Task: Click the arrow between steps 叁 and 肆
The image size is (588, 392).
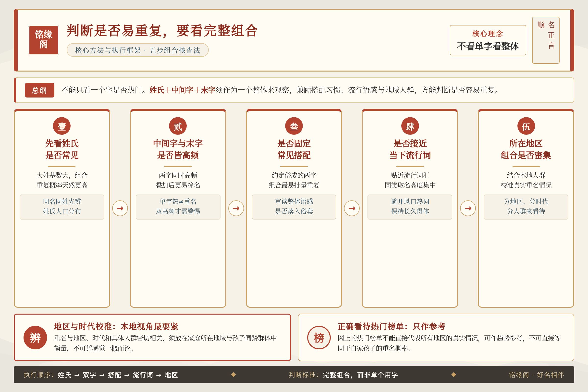Action: pyautogui.click(x=352, y=208)
